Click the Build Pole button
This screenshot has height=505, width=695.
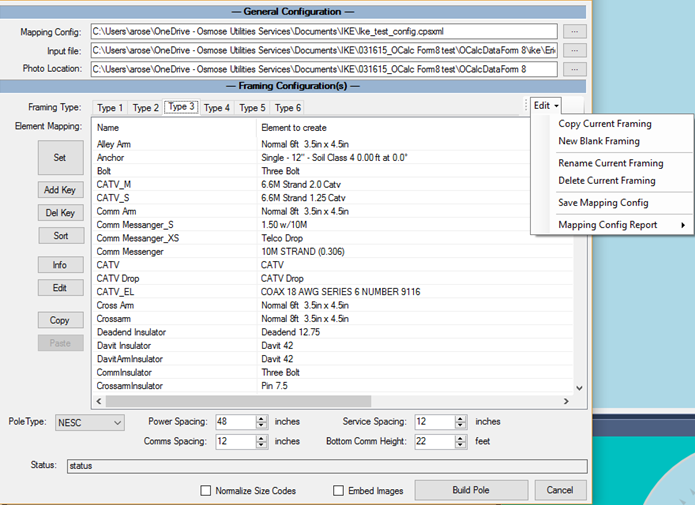coord(471,490)
